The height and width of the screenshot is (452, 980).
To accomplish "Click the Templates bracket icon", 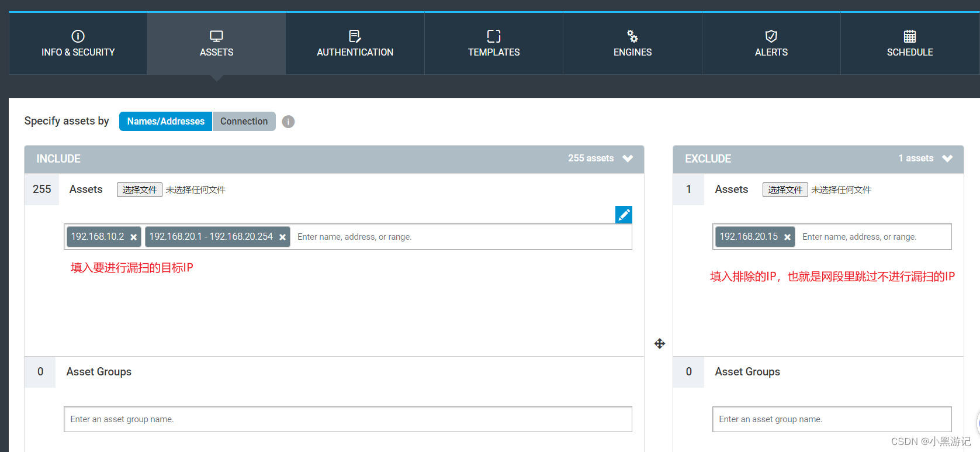I will click(x=494, y=36).
